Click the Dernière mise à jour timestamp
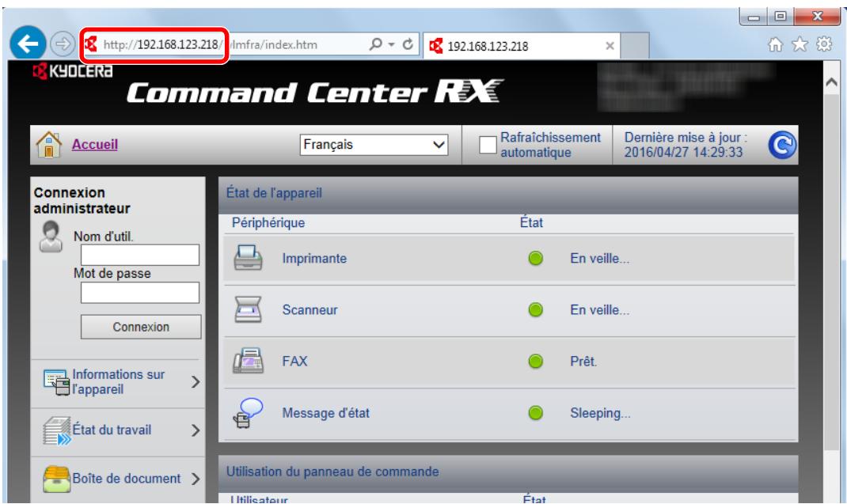The height and width of the screenshot is (504, 847). click(x=685, y=145)
